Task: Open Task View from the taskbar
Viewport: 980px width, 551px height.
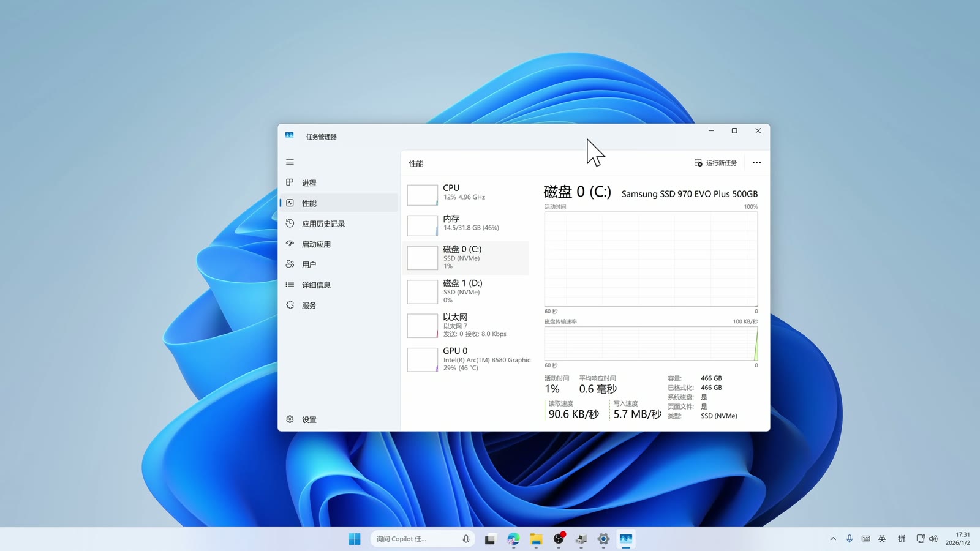Action: [x=490, y=539]
